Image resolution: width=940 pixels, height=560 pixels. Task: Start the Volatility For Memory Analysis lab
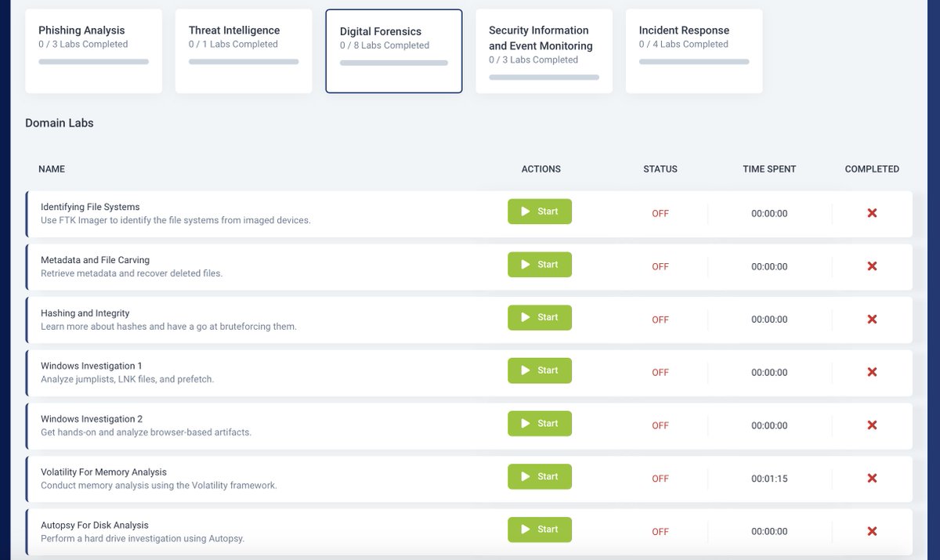coord(540,476)
